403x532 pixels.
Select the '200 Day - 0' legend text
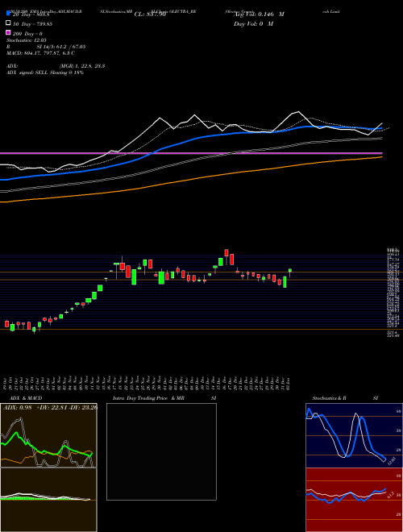(27, 34)
